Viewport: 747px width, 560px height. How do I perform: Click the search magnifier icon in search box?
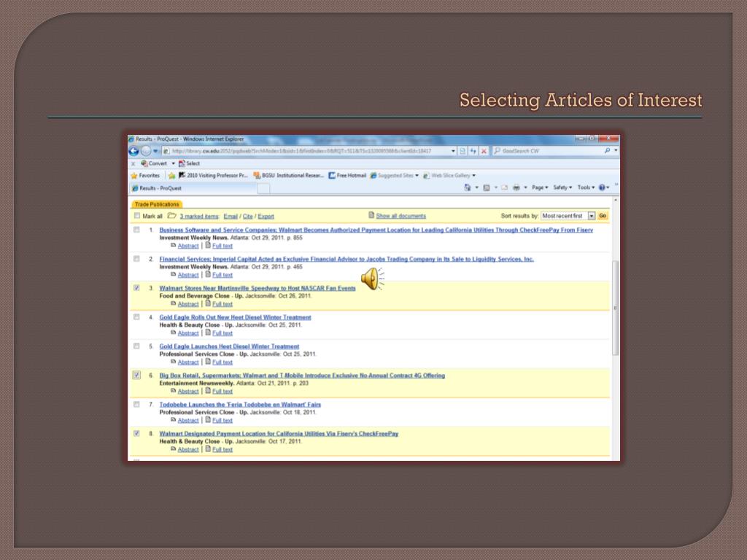coord(607,150)
